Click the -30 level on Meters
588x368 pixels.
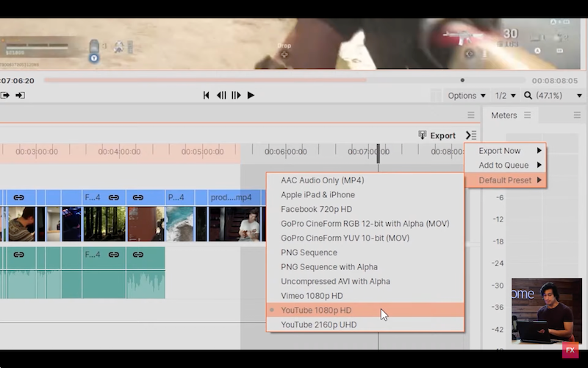(x=498, y=286)
